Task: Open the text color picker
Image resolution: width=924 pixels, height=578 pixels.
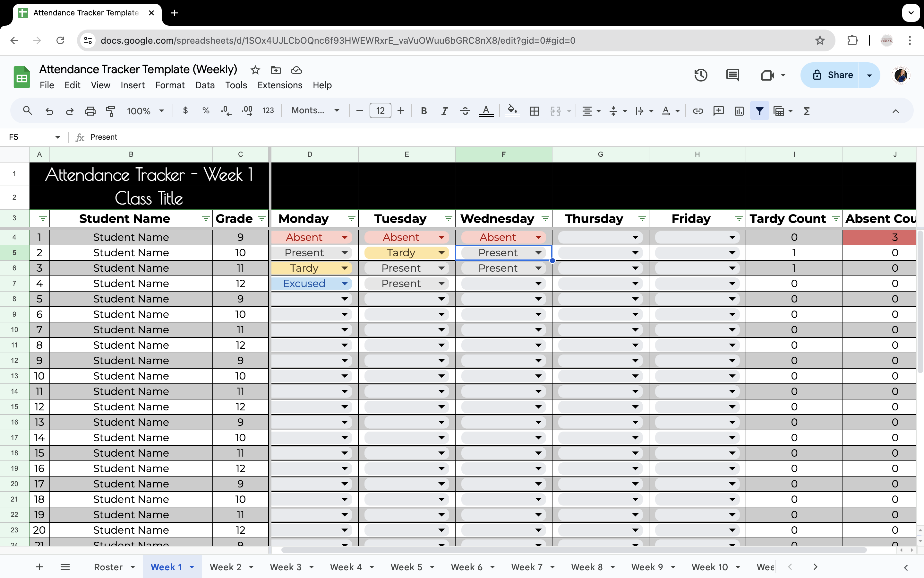Action: 486,111
